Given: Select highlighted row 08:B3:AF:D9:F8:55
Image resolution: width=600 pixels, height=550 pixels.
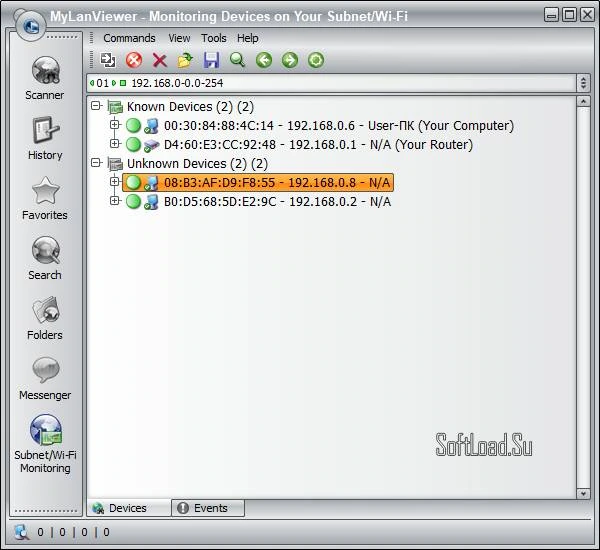Looking at the screenshot, I should click(x=258, y=183).
